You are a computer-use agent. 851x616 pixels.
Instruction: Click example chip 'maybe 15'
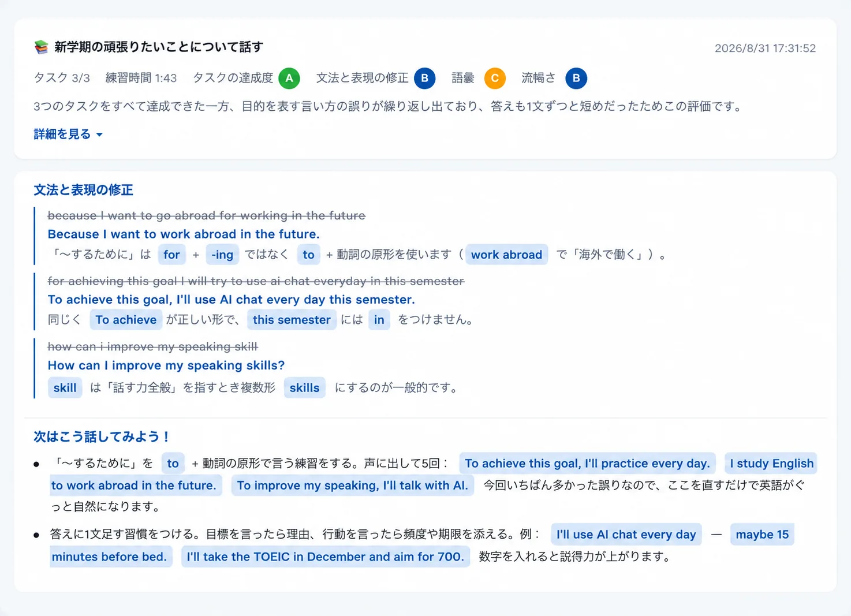pyautogui.click(x=762, y=535)
